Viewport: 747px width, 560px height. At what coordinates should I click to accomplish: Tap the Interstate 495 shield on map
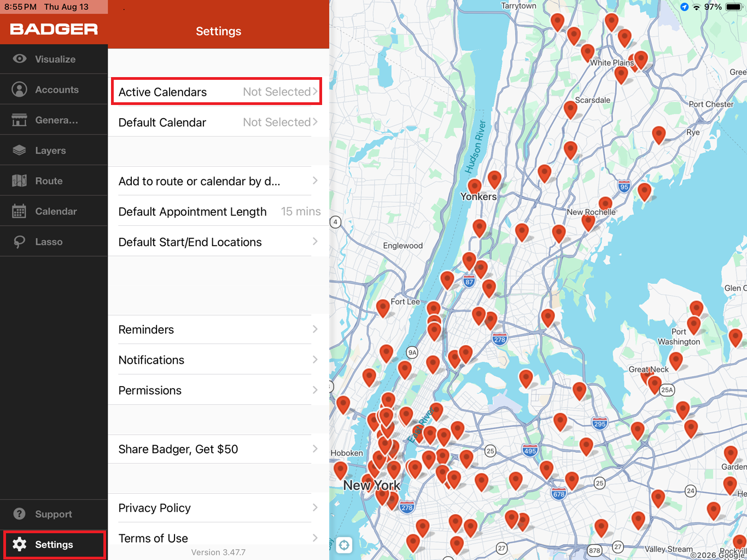coord(530,451)
